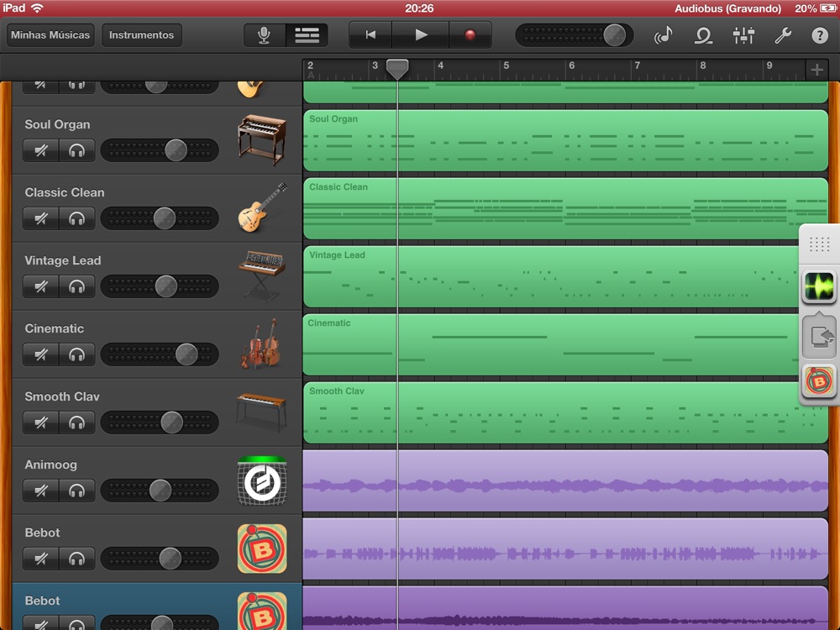840x630 pixels.
Task: Solo the Cinematic track
Action: click(76, 354)
